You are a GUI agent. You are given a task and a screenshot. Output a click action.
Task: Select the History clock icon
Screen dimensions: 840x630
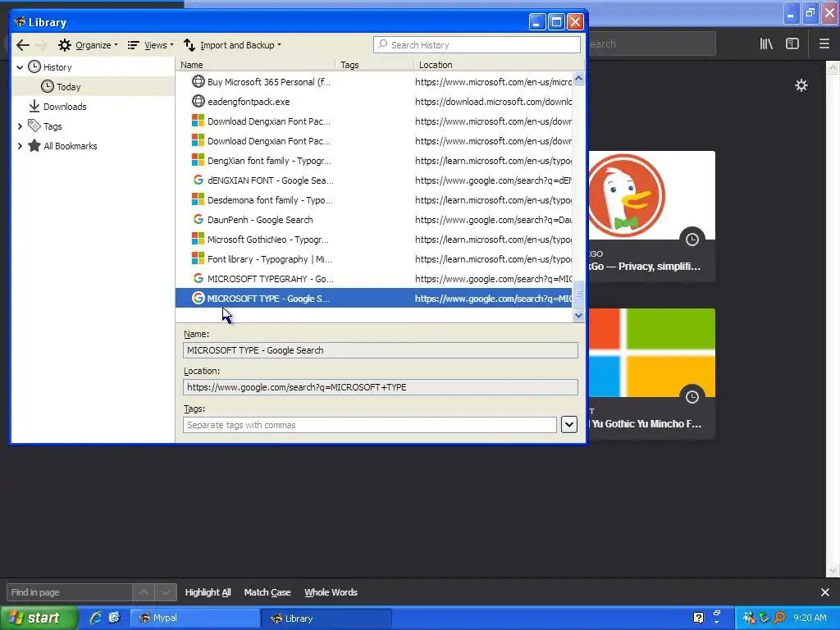point(34,67)
